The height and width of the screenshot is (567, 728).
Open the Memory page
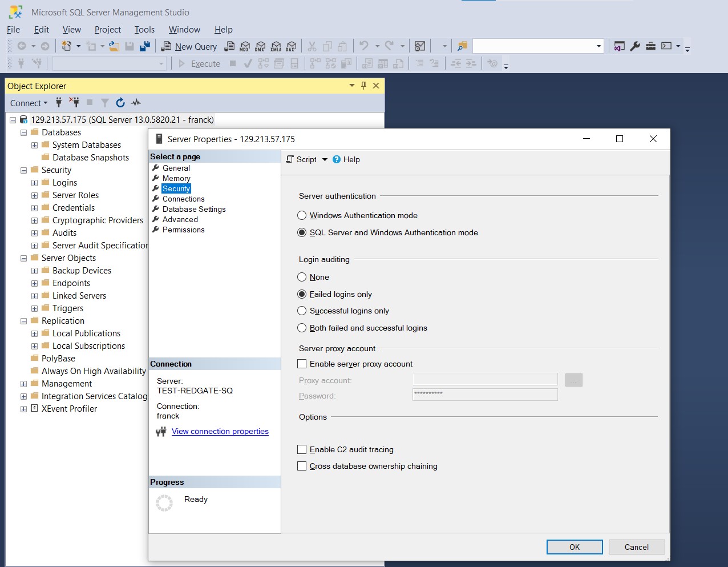(176, 178)
